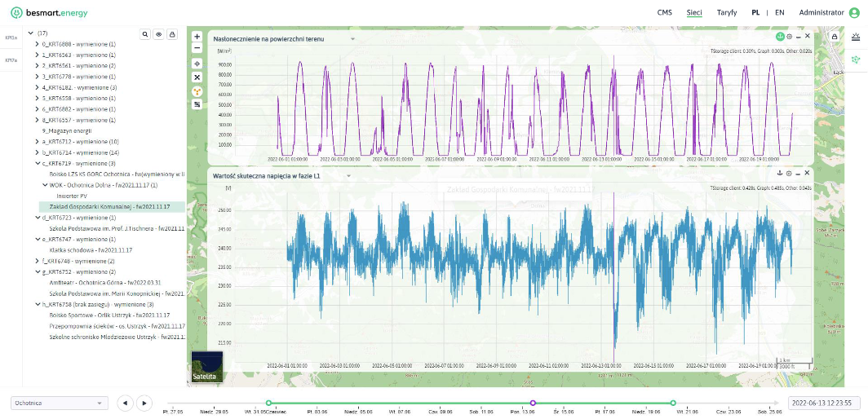Toggle the map lock icon at top right

(835, 37)
